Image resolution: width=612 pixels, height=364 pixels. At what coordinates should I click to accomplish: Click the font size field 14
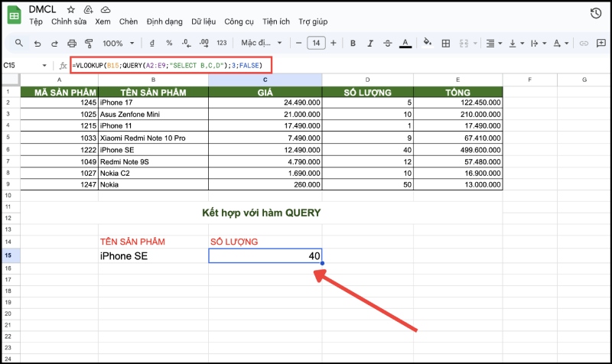coord(316,43)
